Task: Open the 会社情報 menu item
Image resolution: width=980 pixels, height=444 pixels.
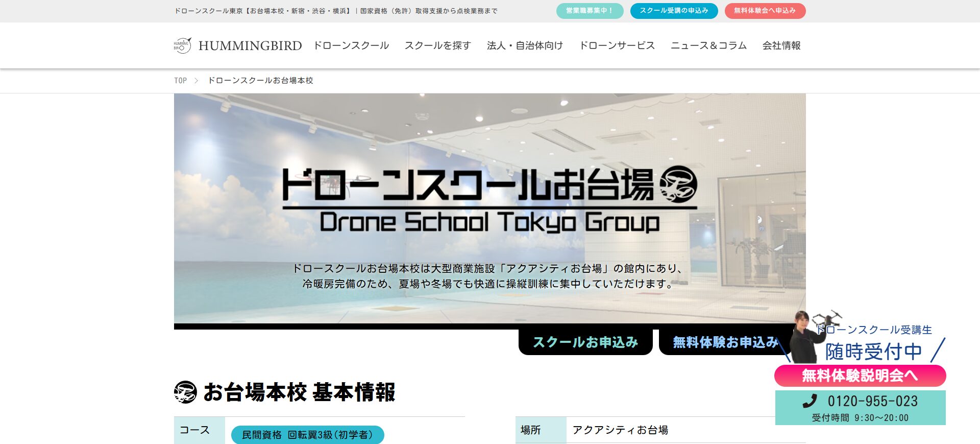Action: point(781,45)
